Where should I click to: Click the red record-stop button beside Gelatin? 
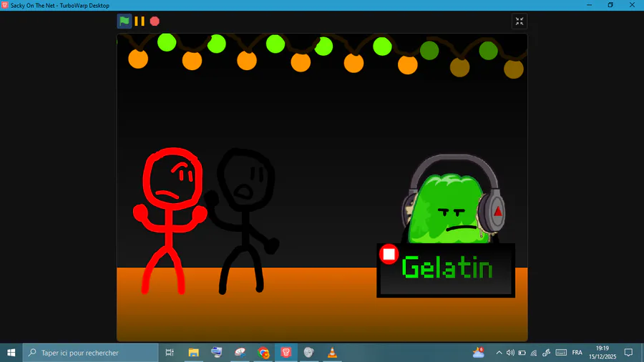click(389, 255)
